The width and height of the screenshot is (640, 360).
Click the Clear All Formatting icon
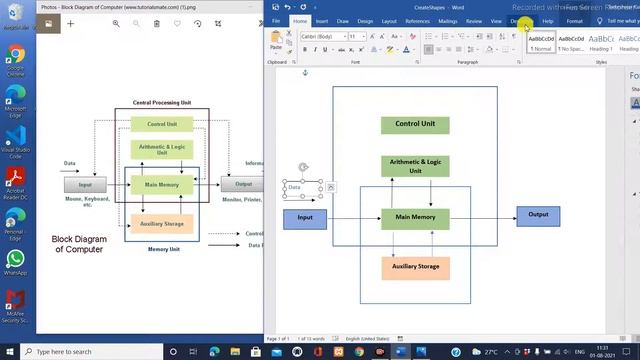[413, 36]
